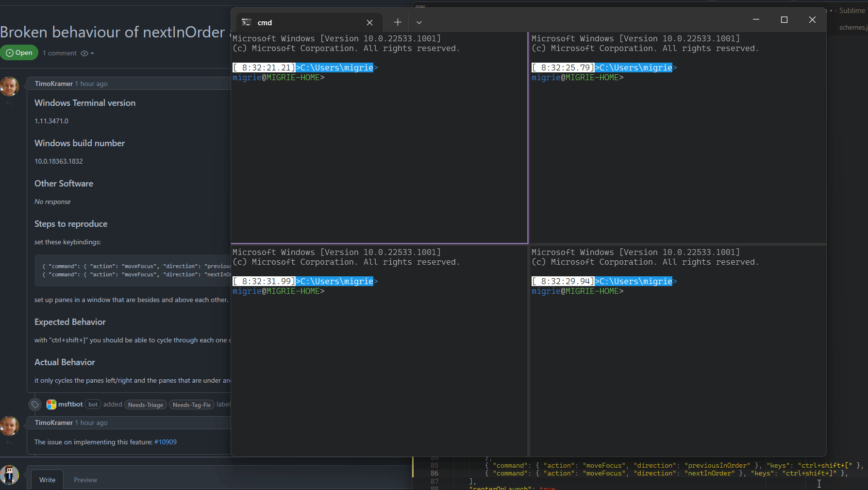Screen dimensions: 868x490
Task: Click the 'Other Software' heading
Action: point(64,184)
